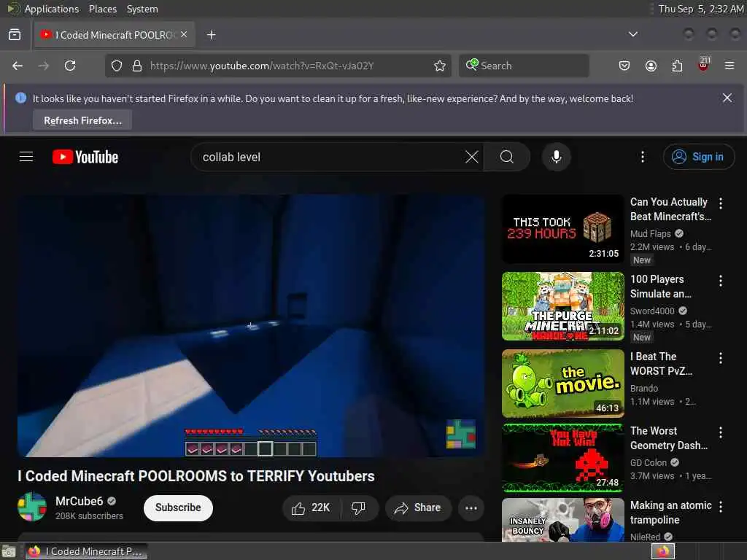Viewport: 747px width, 560px height.
Task: Click the Firefox Search box
Action: tap(524, 66)
